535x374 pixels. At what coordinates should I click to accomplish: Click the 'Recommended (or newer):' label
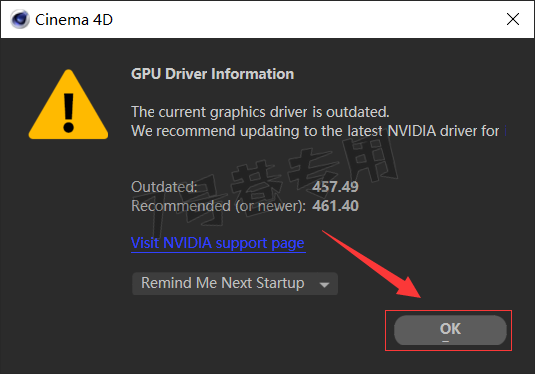(x=218, y=206)
